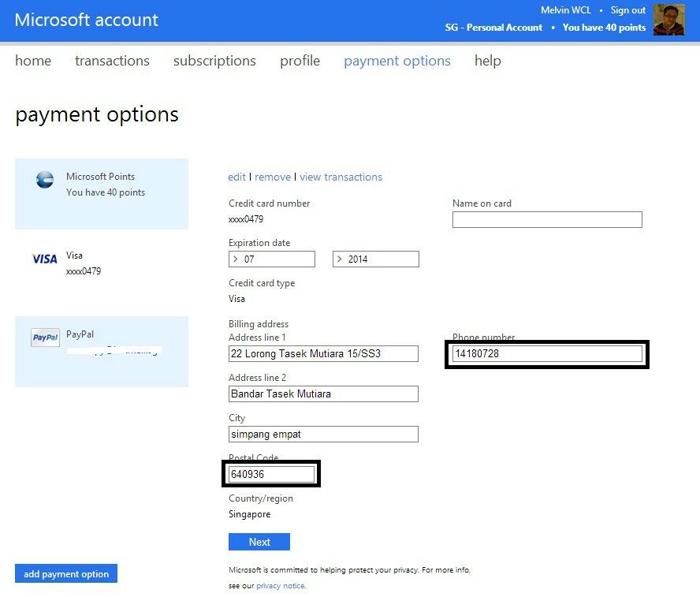Click the add payment option button
This screenshot has height=597, width=700.
[x=66, y=573]
